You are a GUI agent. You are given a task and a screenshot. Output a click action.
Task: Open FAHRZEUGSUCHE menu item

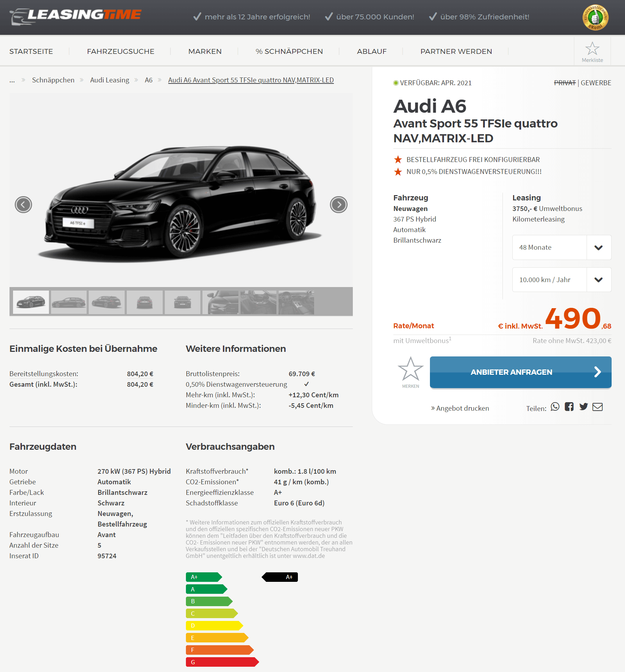tap(120, 51)
